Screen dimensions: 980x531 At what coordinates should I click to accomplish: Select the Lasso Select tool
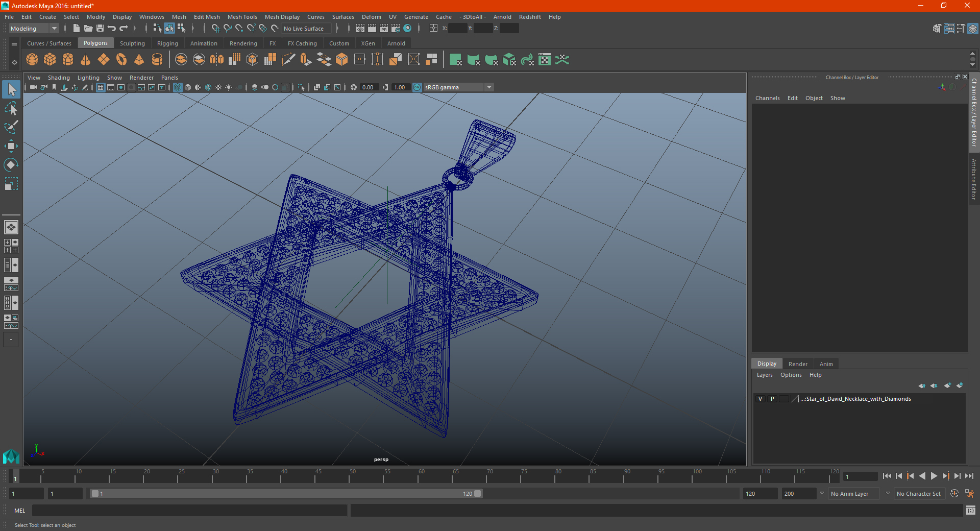[x=11, y=108]
